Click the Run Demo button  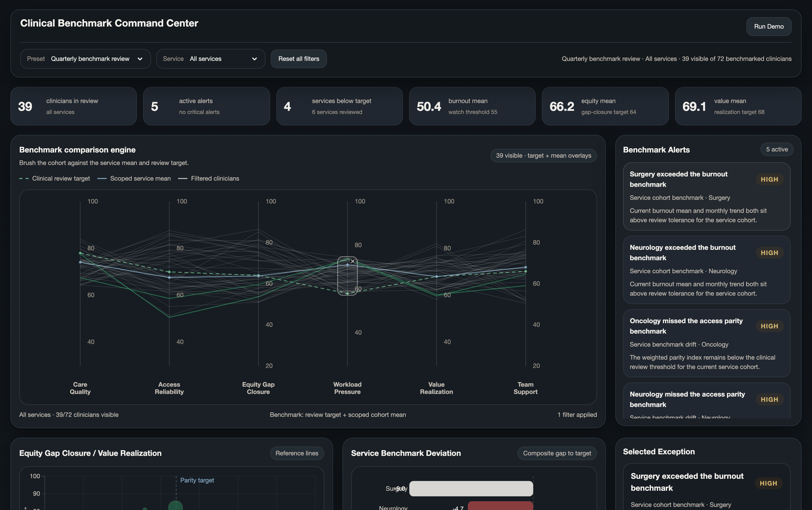(x=769, y=26)
